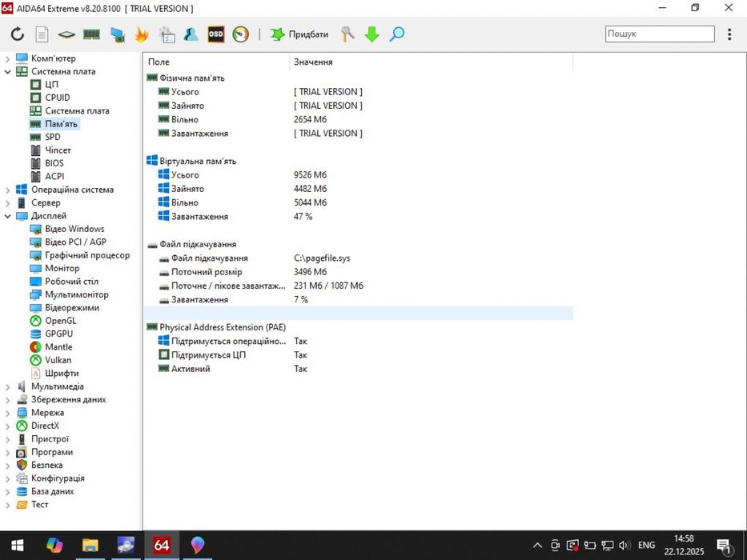Expand the DirectX tree node
This screenshot has width=747, height=560.
[x=8, y=426]
